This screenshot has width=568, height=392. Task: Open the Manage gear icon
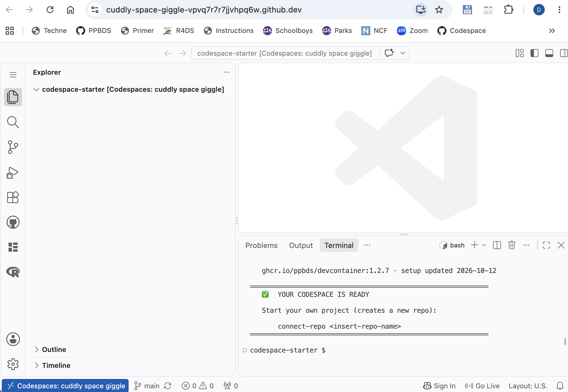(x=13, y=364)
